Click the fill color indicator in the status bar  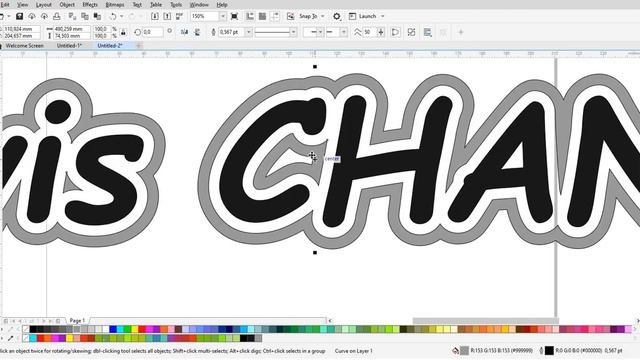464,351
